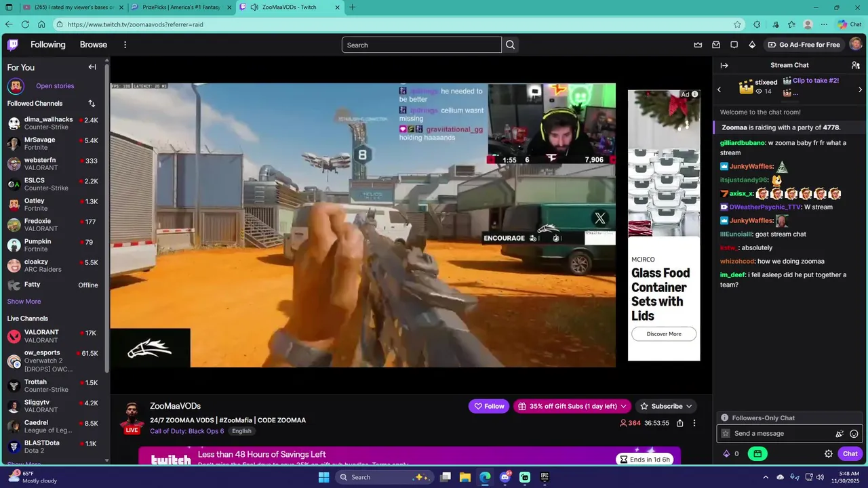Bookmark this page with star icon

point(738,24)
